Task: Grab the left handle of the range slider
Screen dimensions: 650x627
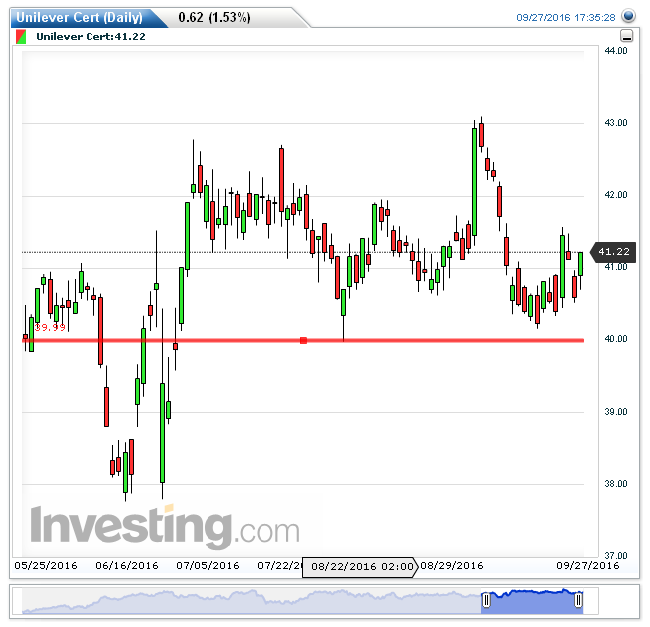Action: 486,599
